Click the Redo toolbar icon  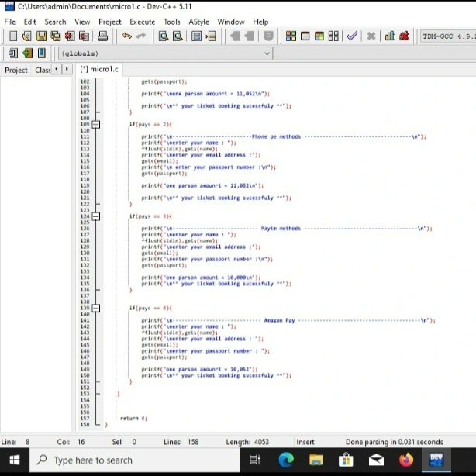(x=141, y=36)
